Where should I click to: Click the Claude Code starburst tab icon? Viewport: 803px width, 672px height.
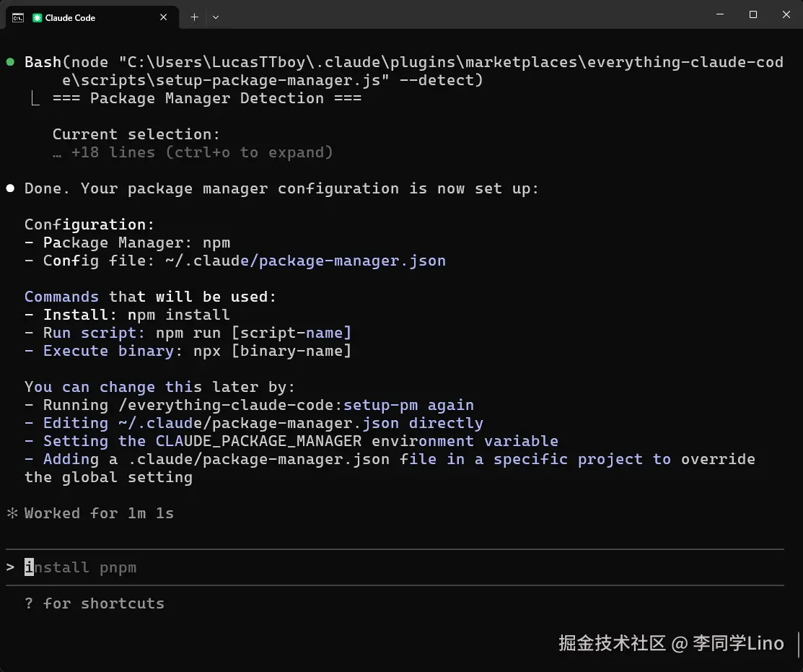(37, 18)
